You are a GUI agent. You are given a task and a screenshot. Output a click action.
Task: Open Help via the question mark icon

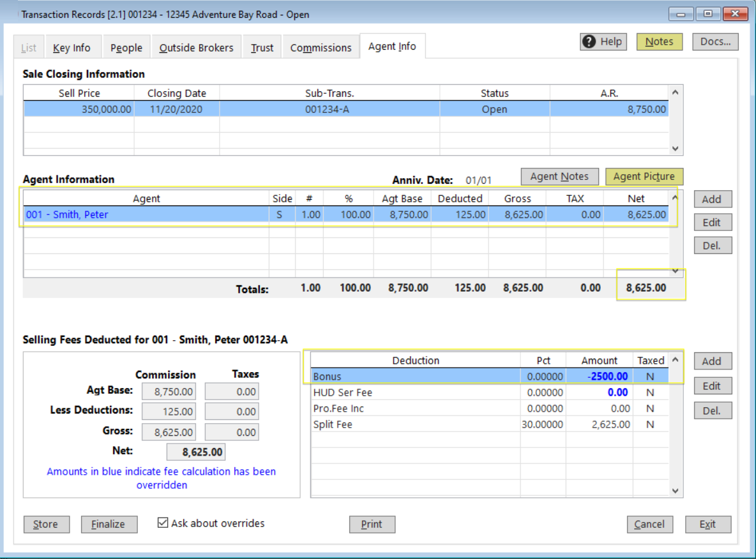coord(602,41)
